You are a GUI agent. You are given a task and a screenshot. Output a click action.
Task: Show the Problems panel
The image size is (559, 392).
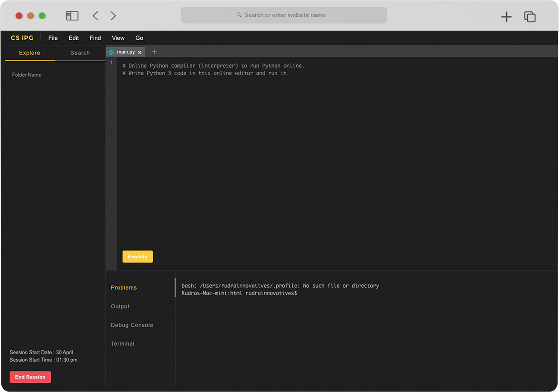124,287
